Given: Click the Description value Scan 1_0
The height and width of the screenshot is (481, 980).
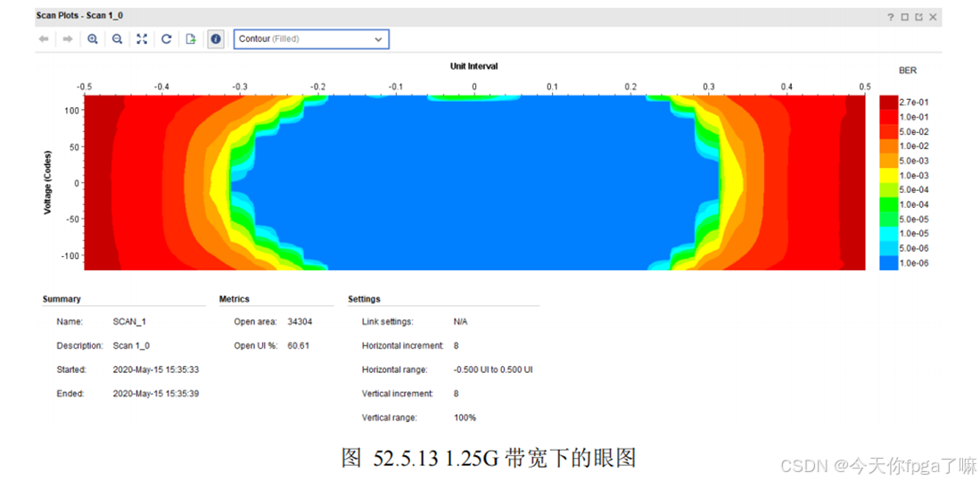Looking at the screenshot, I should 130,345.
